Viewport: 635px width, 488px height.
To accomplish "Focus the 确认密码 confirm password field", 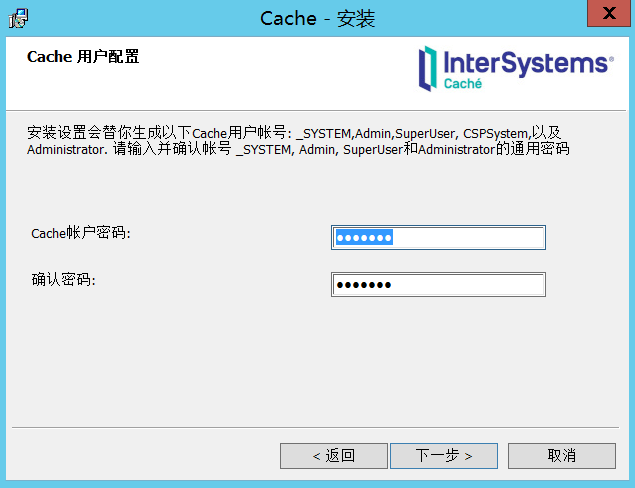I will pyautogui.click(x=438, y=284).
